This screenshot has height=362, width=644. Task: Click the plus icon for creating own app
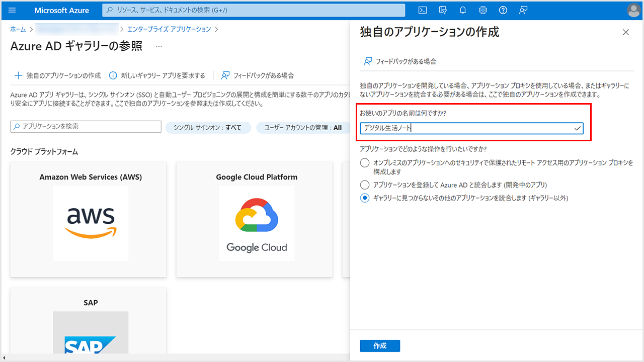click(18, 75)
